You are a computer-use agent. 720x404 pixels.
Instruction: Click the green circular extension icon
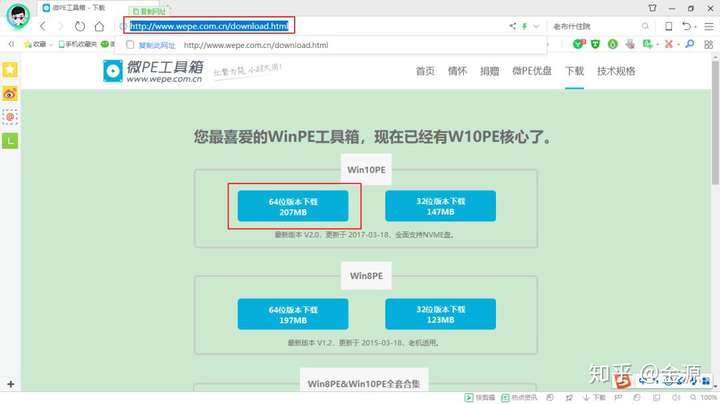pos(612,44)
